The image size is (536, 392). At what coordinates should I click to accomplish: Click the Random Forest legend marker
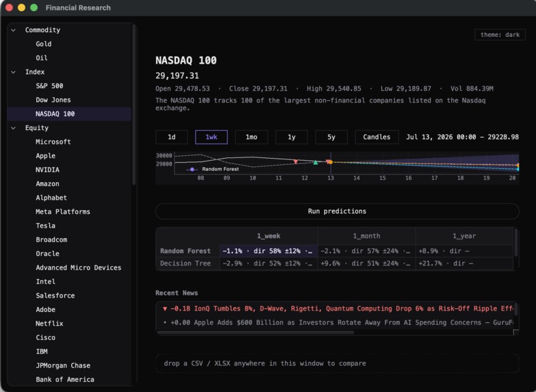(192, 170)
